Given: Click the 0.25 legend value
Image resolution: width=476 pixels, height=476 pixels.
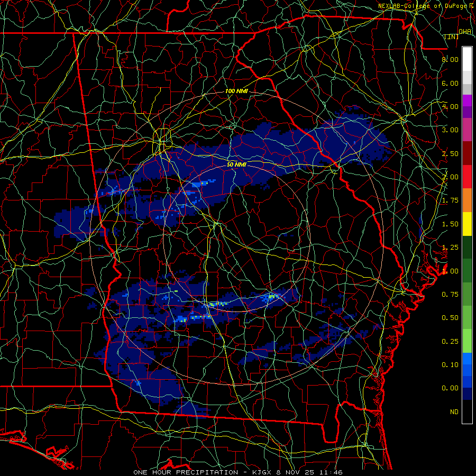Looking at the screenshot, I should 450,342.
